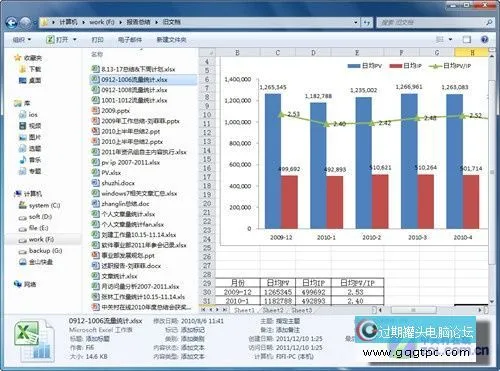The width and height of the screenshot is (500, 371).
Task: Open drive system (C:)
Action: point(40,205)
